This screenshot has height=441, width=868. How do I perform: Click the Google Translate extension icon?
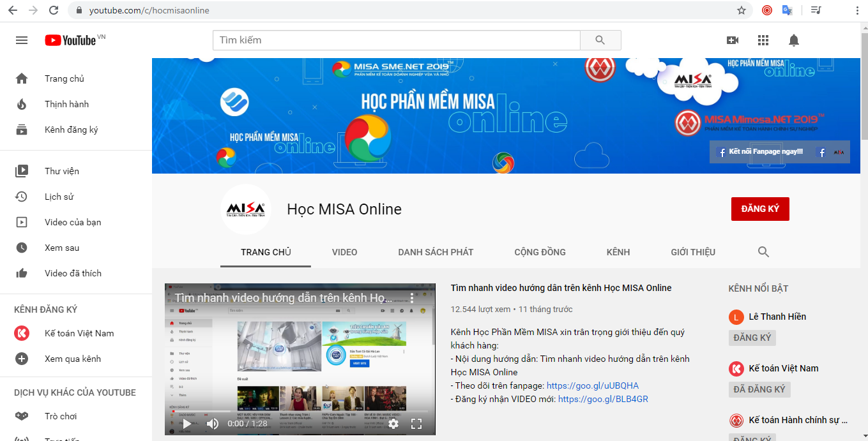click(x=788, y=10)
